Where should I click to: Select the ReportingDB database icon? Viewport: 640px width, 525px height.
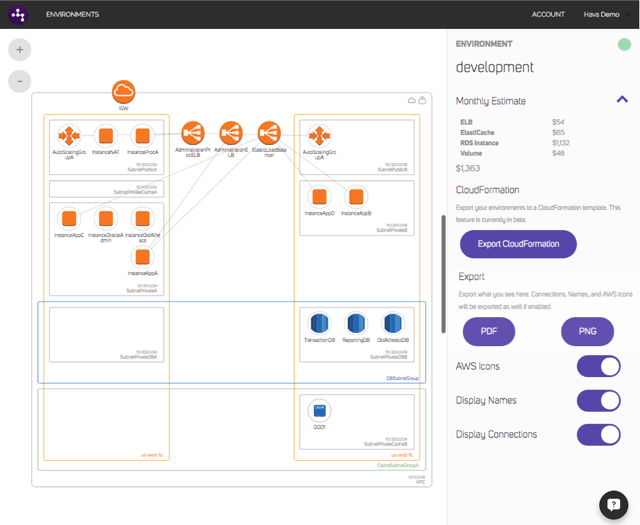tap(357, 323)
